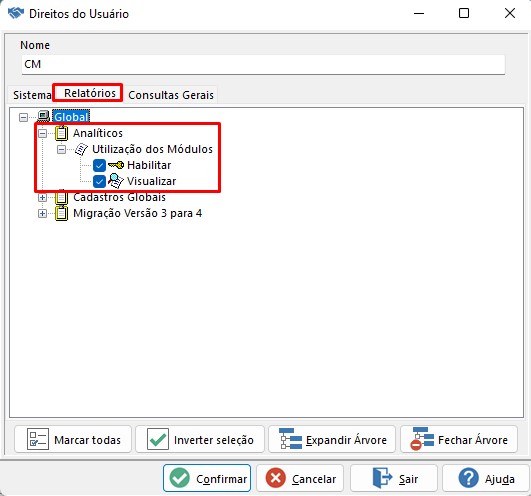Select Migração Versão 3 para 4 label
Screen dimensions: 531x496
coord(137,213)
